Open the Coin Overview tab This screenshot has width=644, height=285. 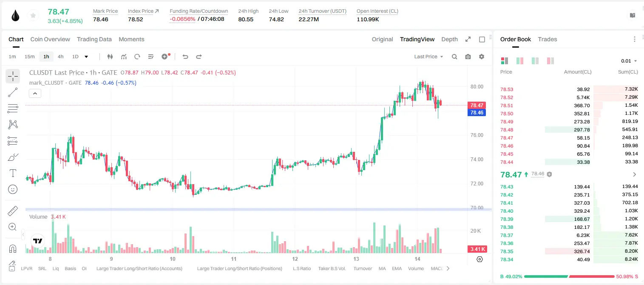(50, 39)
